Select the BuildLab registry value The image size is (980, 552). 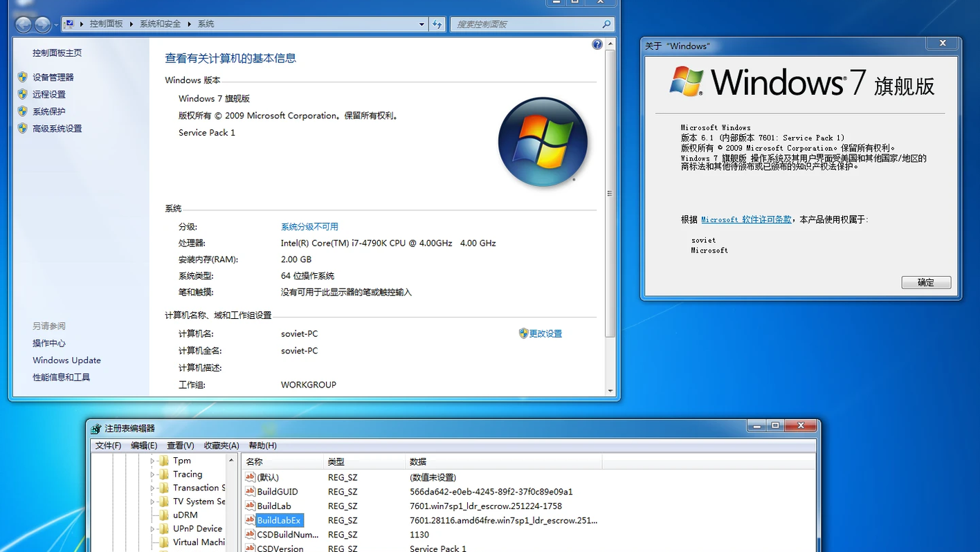coord(274,506)
